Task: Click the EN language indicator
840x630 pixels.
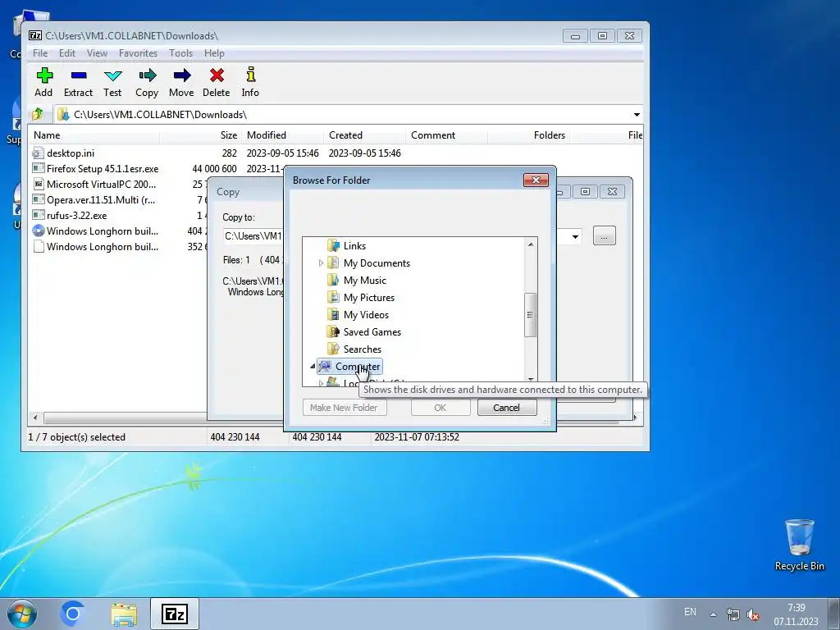Action: tap(690, 612)
